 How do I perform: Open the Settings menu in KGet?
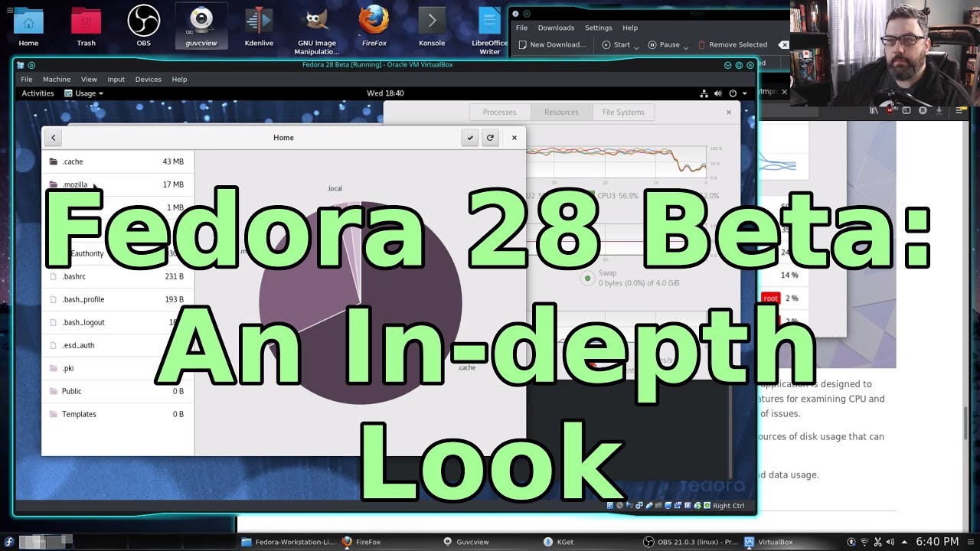(x=598, y=28)
